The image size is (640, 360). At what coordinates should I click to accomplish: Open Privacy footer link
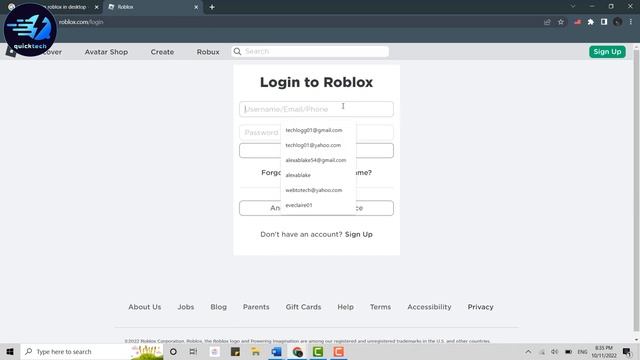(x=480, y=307)
